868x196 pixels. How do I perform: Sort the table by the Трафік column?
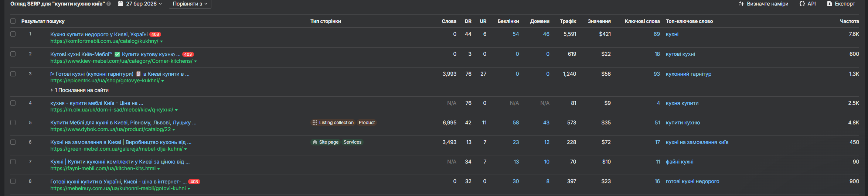tap(568, 21)
